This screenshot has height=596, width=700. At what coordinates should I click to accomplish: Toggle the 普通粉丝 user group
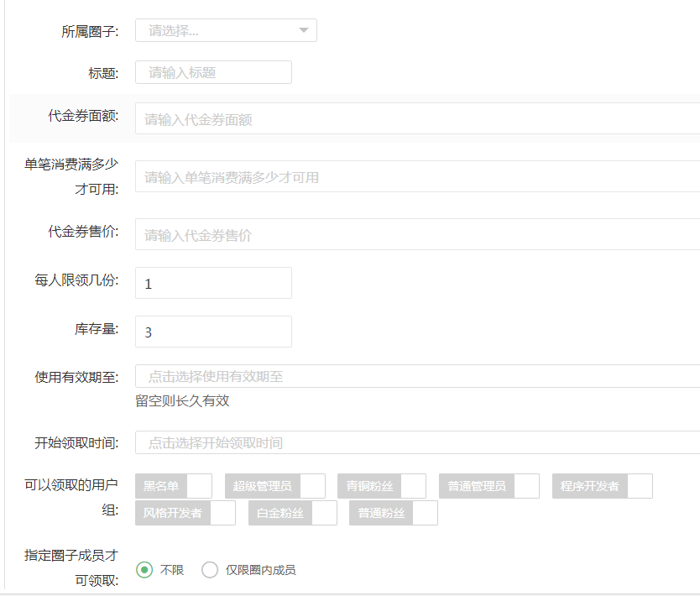click(394, 513)
